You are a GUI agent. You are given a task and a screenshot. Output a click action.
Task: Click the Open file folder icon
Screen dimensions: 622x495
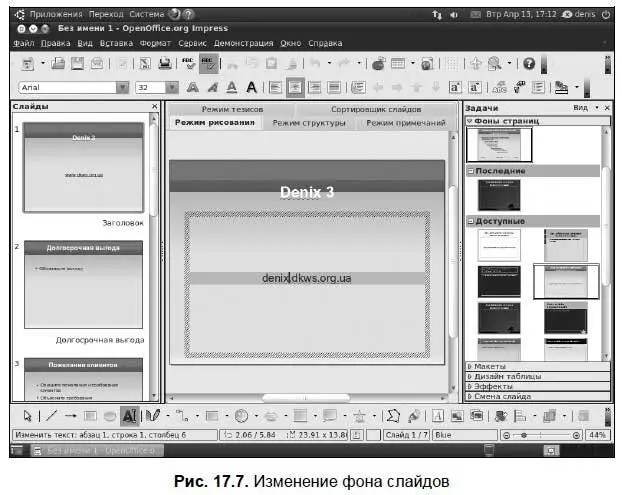[58, 63]
